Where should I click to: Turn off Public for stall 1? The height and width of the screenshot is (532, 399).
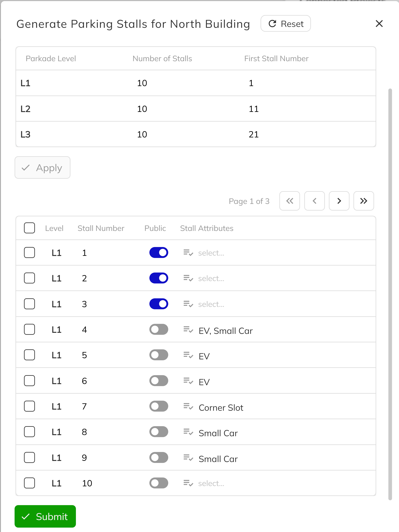click(159, 252)
